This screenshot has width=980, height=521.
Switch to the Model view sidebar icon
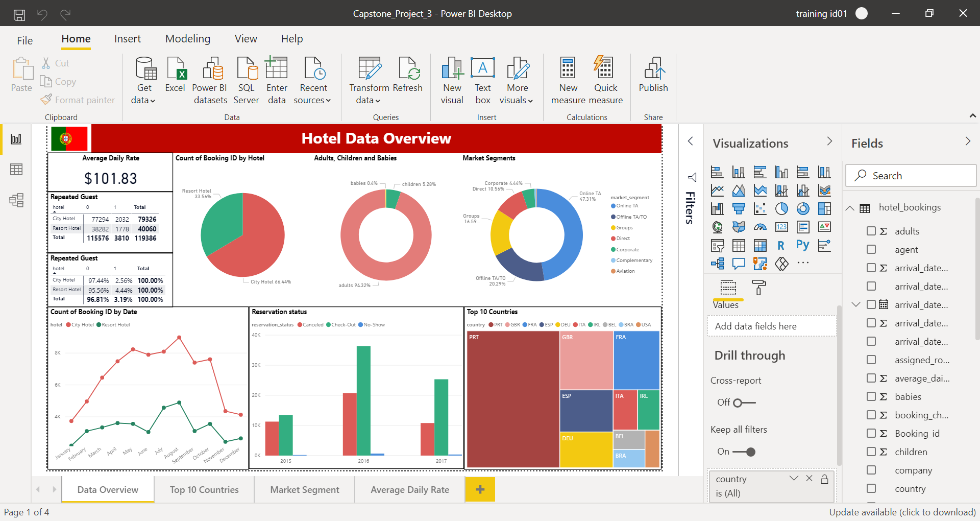pos(16,200)
